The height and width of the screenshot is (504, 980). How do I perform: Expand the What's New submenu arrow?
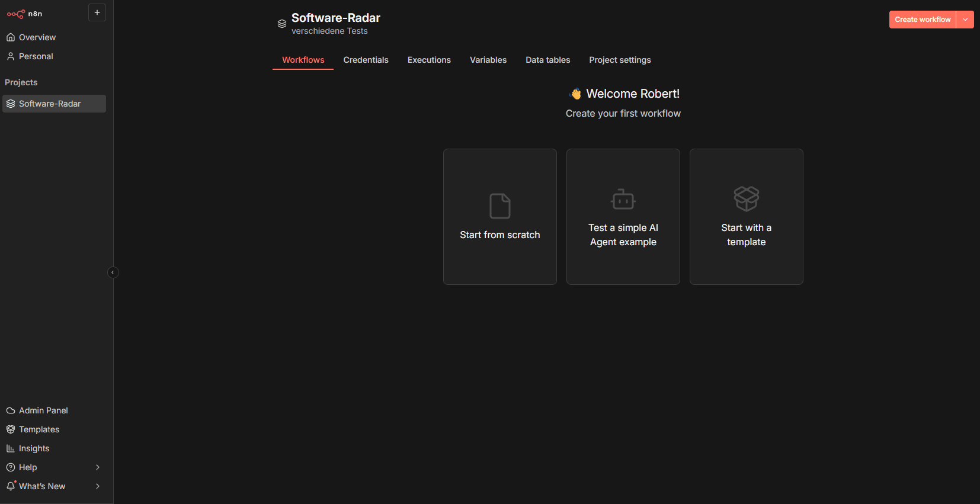98,486
